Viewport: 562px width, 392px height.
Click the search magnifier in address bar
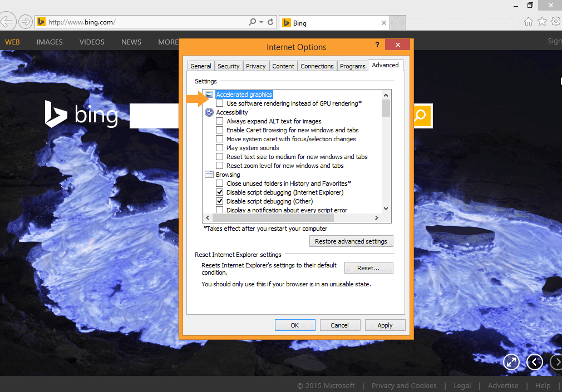[253, 22]
